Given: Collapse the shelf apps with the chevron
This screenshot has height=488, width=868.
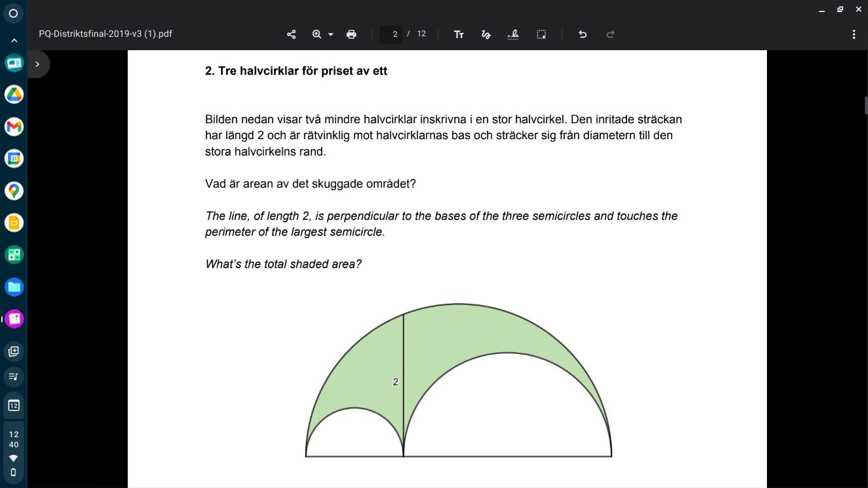Looking at the screenshot, I should (x=14, y=41).
